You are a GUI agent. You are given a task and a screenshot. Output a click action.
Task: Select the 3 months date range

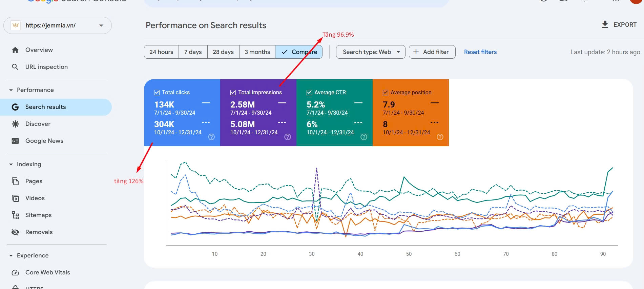click(x=257, y=52)
